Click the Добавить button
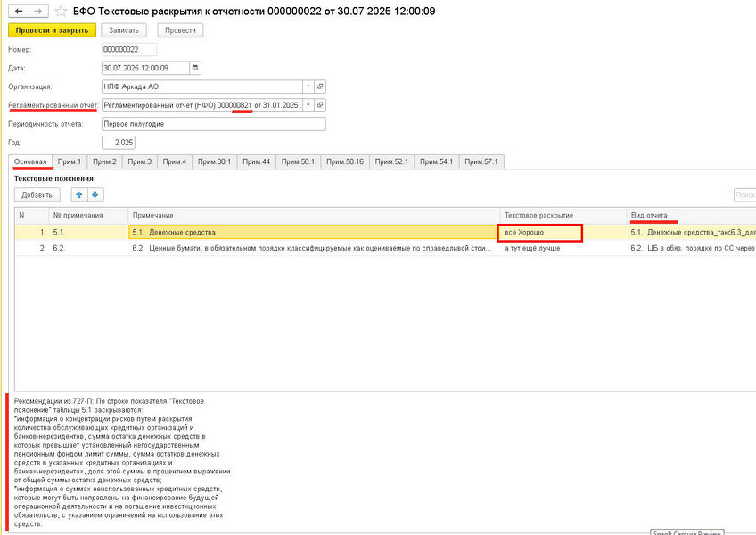The height and width of the screenshot is (535, 756). coord(37,195)
